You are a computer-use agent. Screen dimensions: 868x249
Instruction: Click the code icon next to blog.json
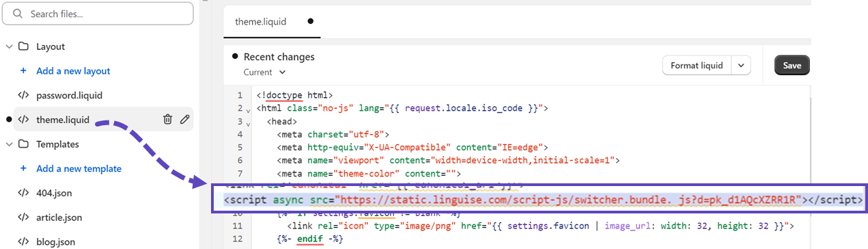coord(23,241)
